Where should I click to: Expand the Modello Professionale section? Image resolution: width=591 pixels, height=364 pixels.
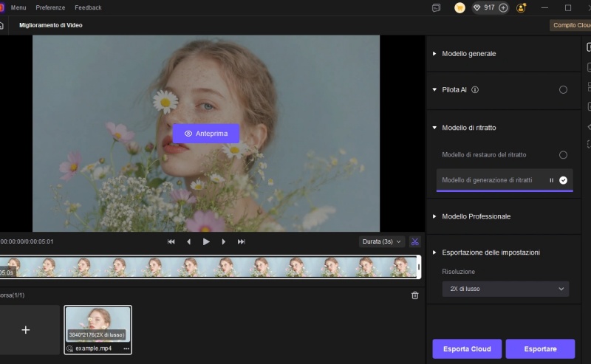tap(476, 216)
